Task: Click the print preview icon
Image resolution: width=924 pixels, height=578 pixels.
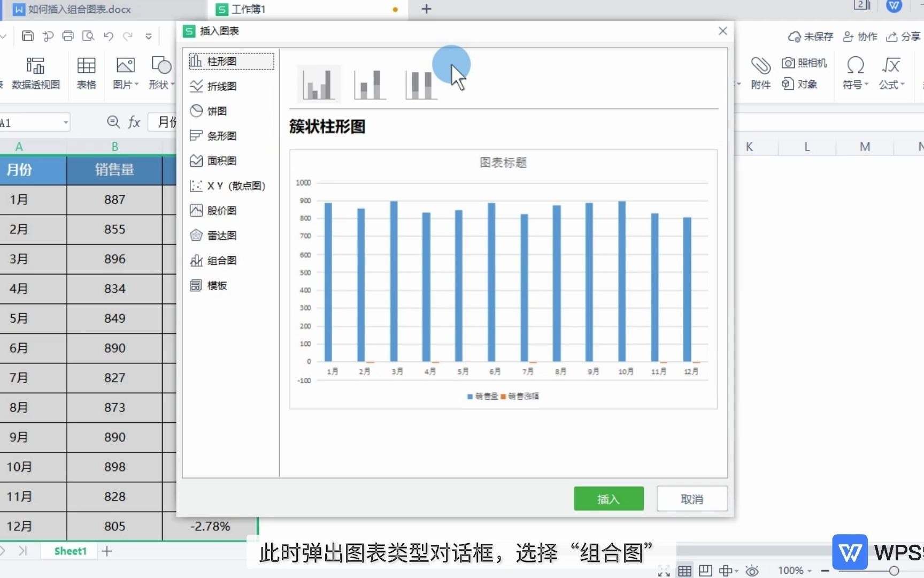Action: tap(88, 36)
